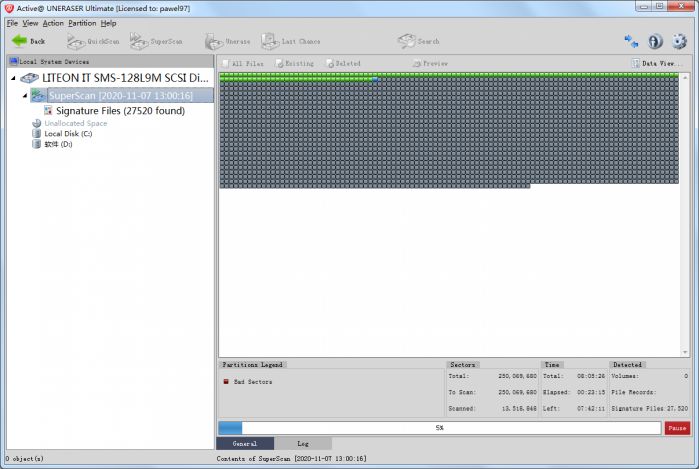The width and height of the screenshot is (699, 469).
Task: Open the Help menu
Action: [108, 23]
